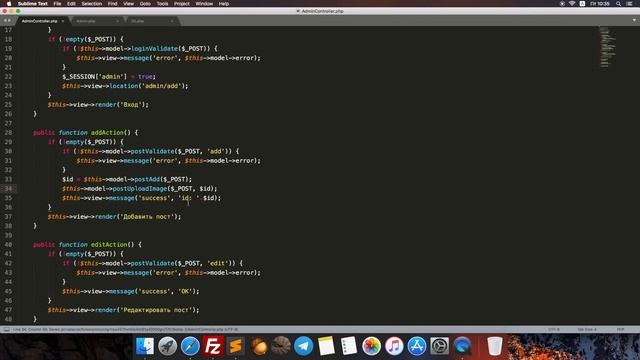Change Tab Size setting in status bar
The image size is (640, 360).
click(587, 329)
